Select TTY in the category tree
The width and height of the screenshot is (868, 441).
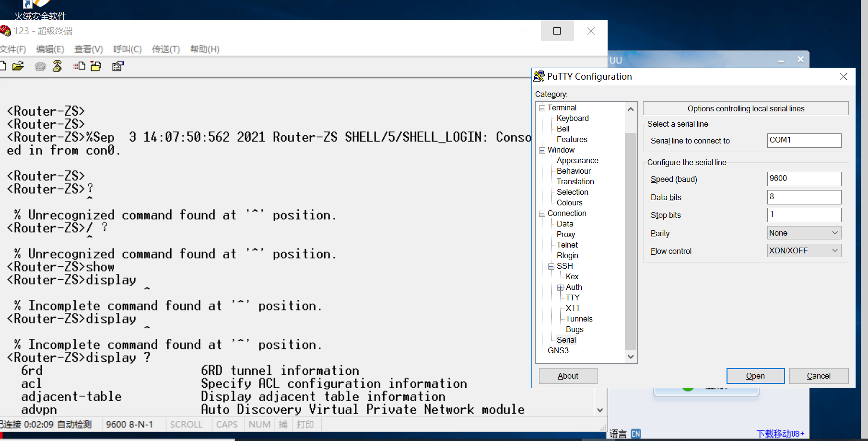573,298
